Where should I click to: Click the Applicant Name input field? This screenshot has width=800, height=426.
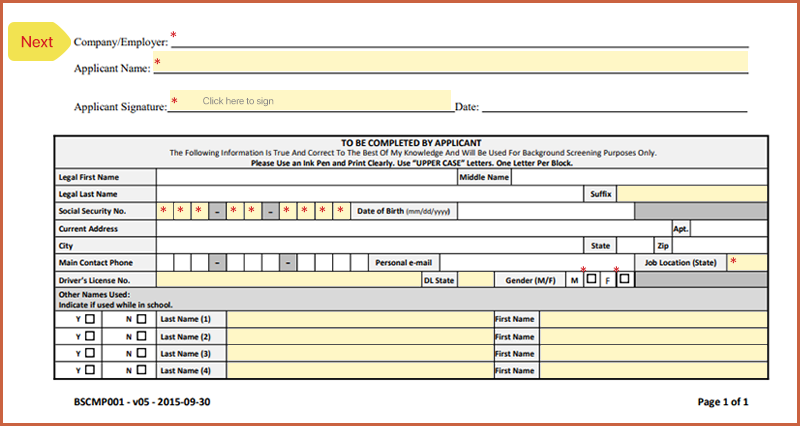[451, 61]
